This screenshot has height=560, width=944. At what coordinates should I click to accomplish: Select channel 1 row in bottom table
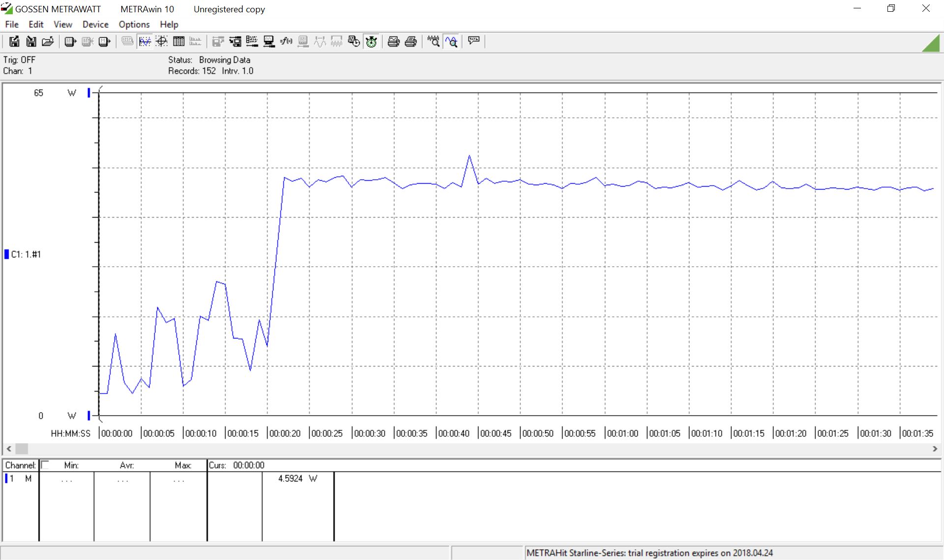(x=20, y=478)
